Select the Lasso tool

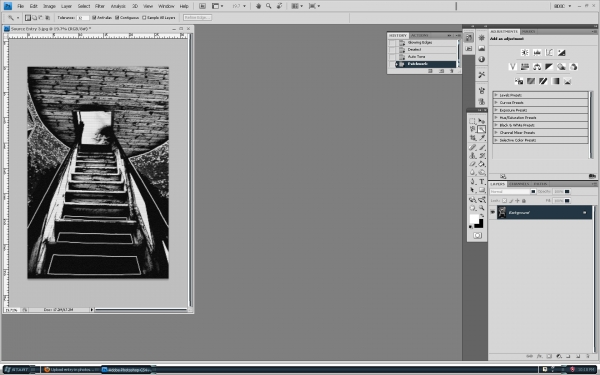[x=473, y=129]
